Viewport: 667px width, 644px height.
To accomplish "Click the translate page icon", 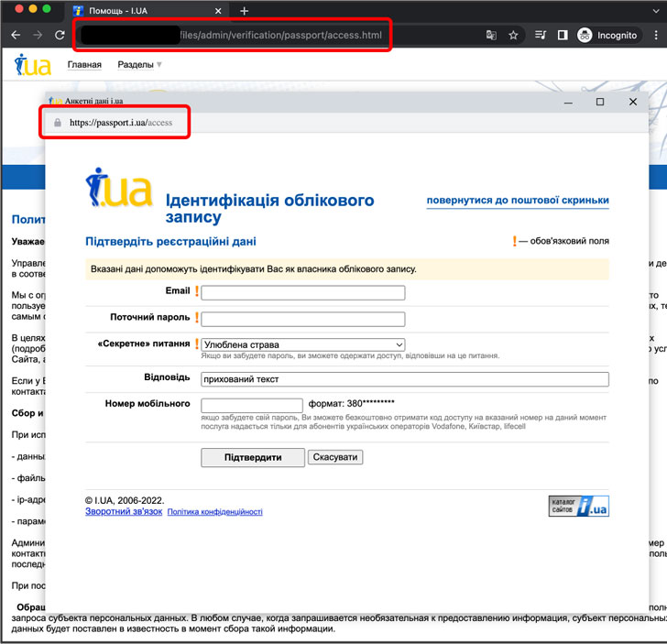I will pos(491,36).
